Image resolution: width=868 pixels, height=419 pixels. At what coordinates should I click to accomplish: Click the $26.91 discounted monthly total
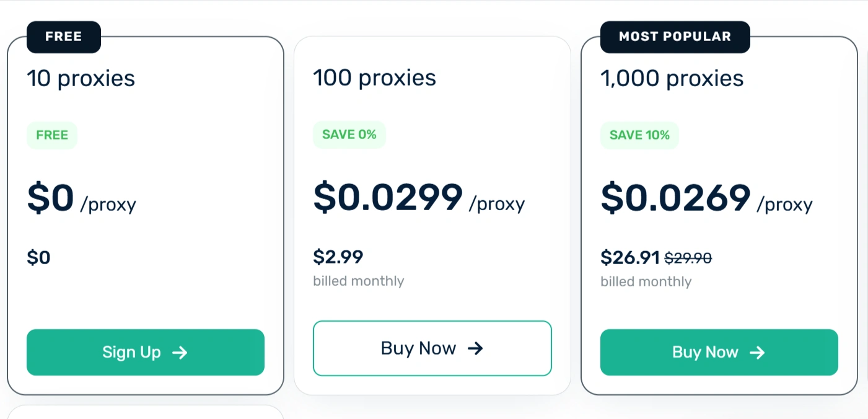pos(630,257)
